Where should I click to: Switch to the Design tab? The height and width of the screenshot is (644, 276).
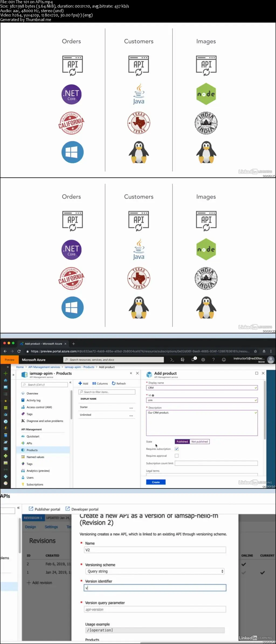[30, 527]
